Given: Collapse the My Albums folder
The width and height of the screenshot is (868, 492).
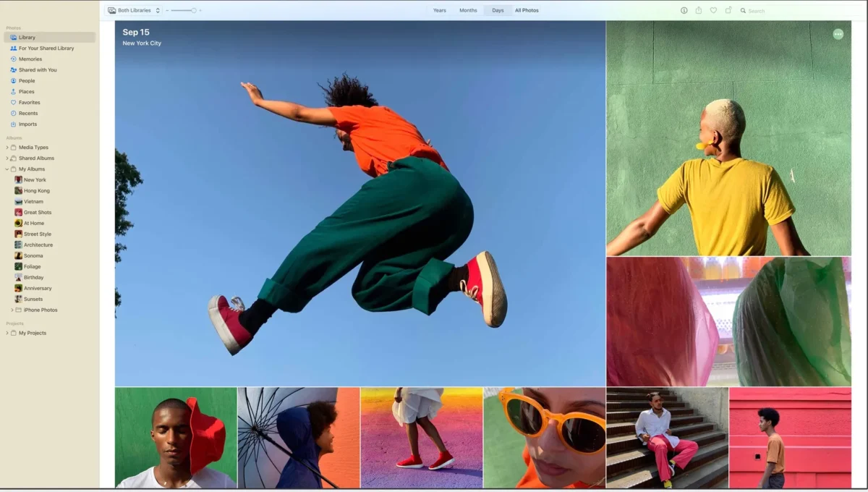Looking at the screenshot, I should tap(7, 169).
